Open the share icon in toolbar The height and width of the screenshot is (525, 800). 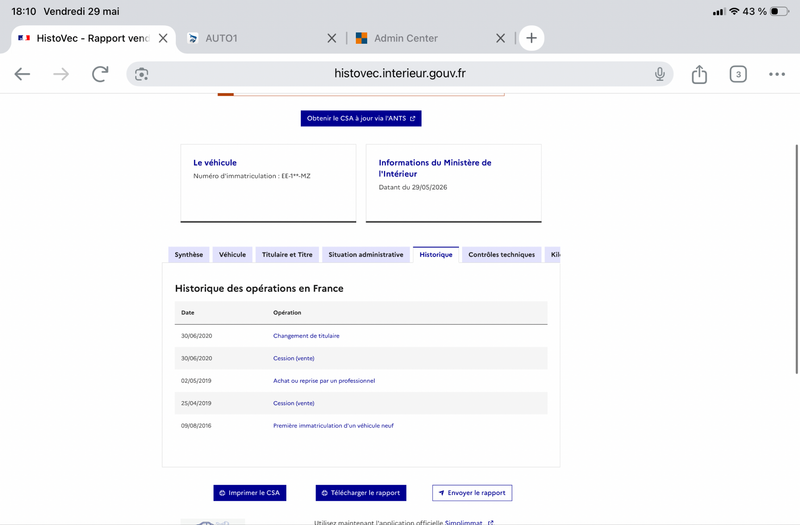(x=699, y=74)
